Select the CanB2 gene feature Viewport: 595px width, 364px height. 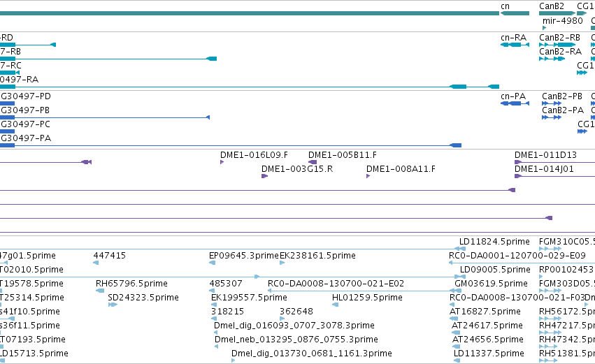point(557,13)
